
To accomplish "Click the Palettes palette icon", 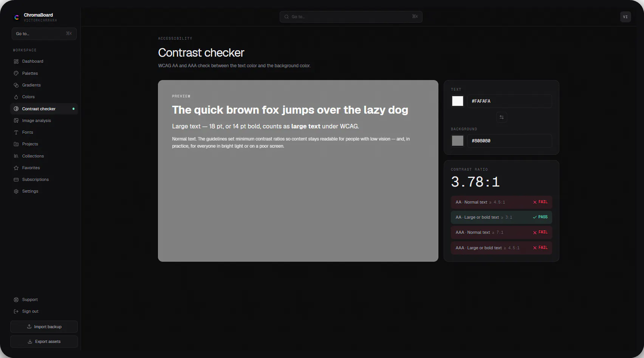I will tap(16, 73).
